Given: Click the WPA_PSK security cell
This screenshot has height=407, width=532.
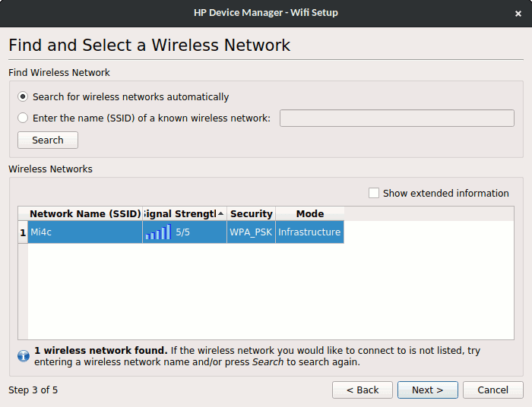Looking at the screenshot, I should [251, 232].
